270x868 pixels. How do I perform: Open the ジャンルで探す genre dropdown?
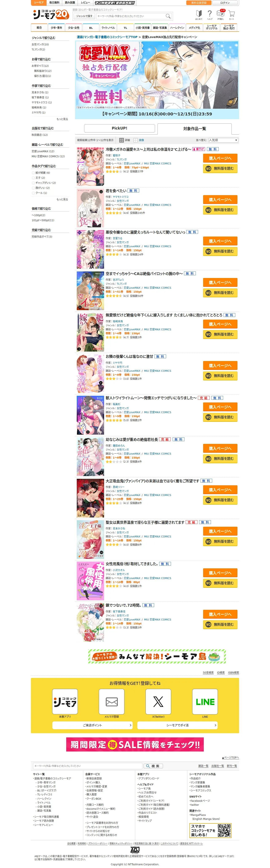point(84,16)
